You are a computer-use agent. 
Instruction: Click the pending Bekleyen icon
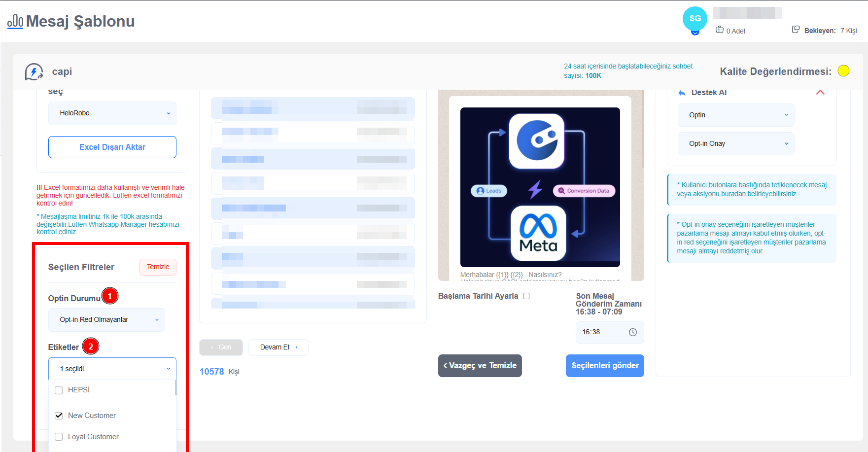click(x=796, y=30)
